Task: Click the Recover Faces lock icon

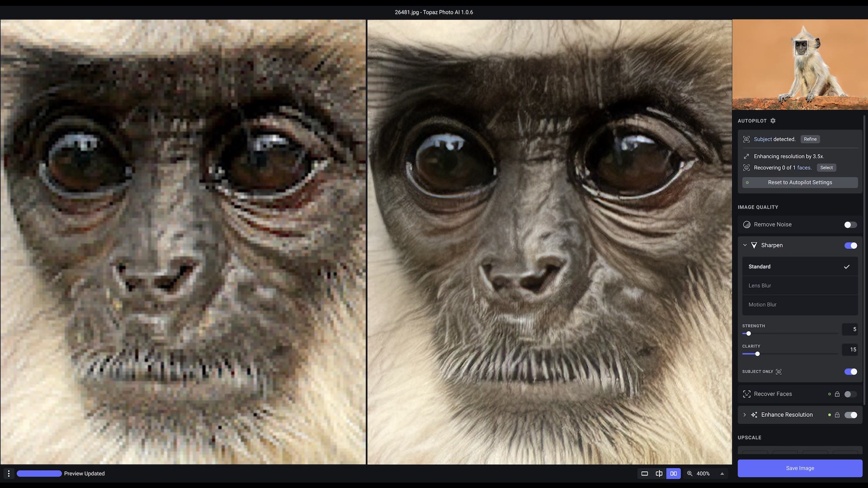Action: [837, 394]
